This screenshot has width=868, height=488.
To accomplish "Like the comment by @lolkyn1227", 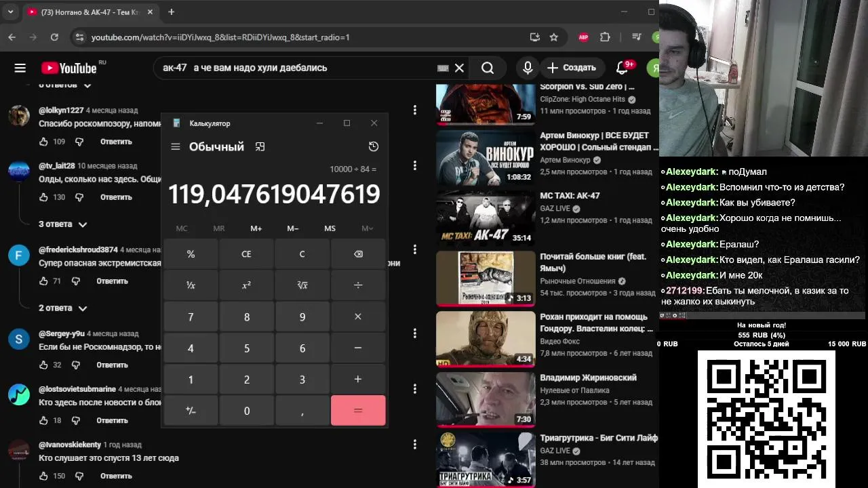I will click(x=44, y=142).
